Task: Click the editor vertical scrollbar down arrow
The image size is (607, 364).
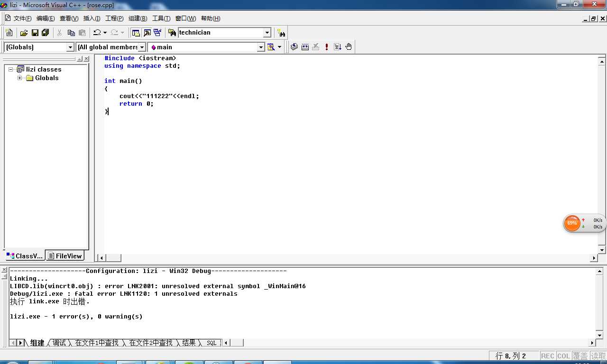Action: pos(602,250)
